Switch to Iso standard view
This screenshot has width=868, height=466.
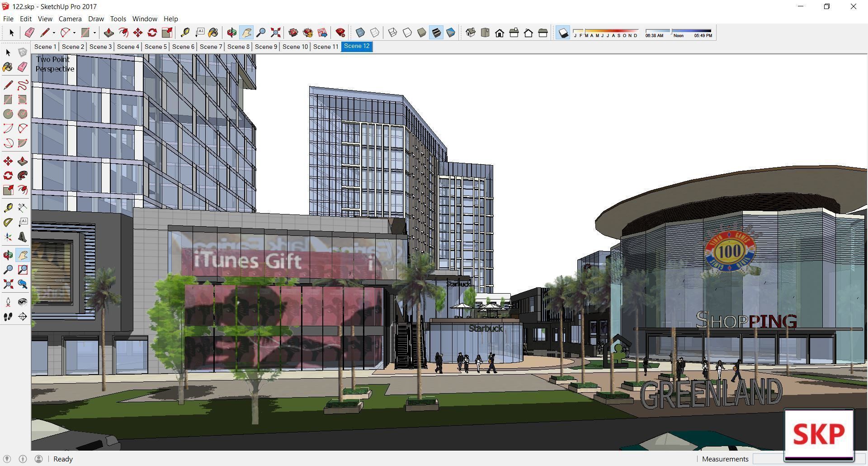(x=471, y=33)
